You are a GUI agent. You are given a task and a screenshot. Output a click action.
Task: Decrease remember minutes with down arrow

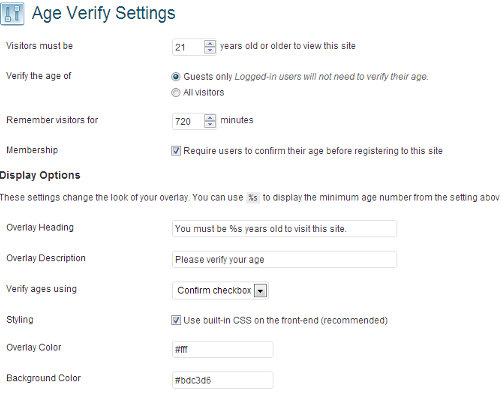pos(210,124)
